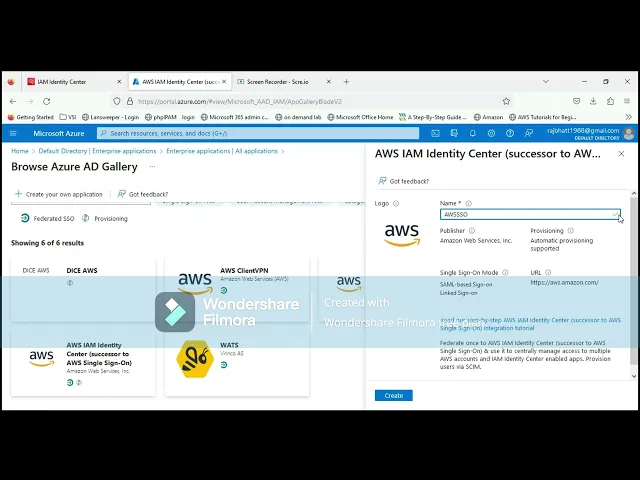640x480 pixels.
Task: Open the Directories and subscriptions filter icon
Action: 454,133
